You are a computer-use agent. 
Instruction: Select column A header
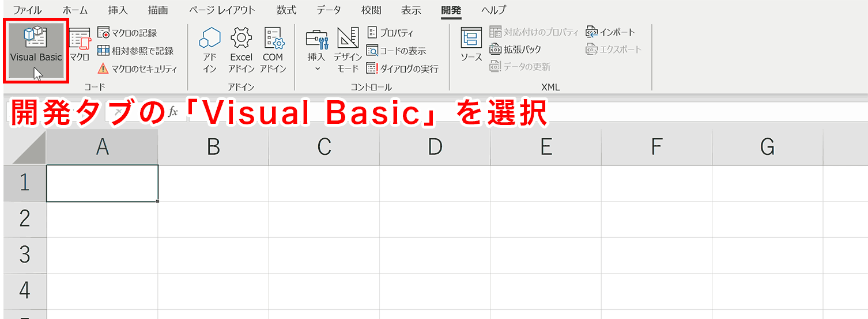point(102,147)
